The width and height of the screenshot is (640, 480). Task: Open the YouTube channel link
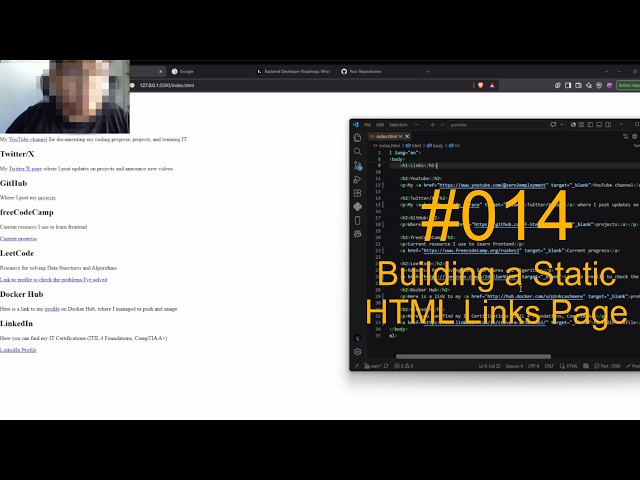coord(28,139)
